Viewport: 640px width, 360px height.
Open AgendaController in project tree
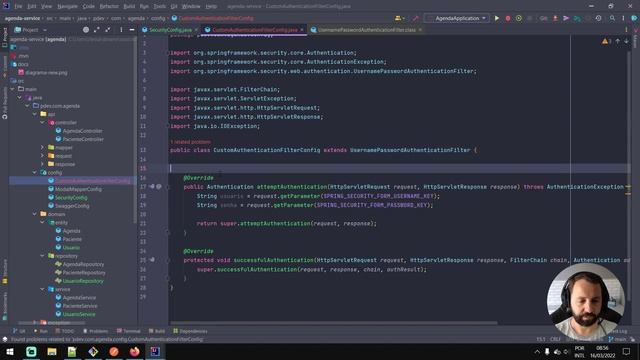(82, 131)
